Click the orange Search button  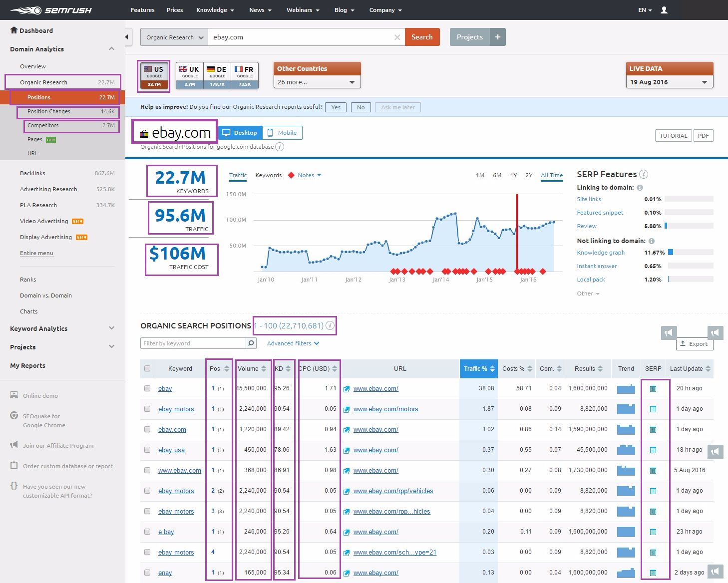422,37
